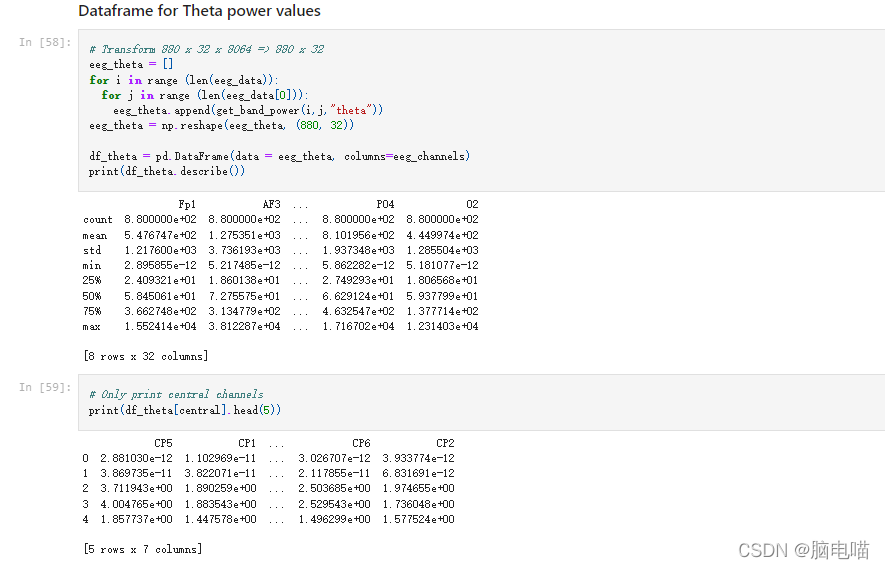The width and height of the screenshot is (885, 569).
Task: Click the "Only print central channels" comment
Action: (x=176, y=394)
